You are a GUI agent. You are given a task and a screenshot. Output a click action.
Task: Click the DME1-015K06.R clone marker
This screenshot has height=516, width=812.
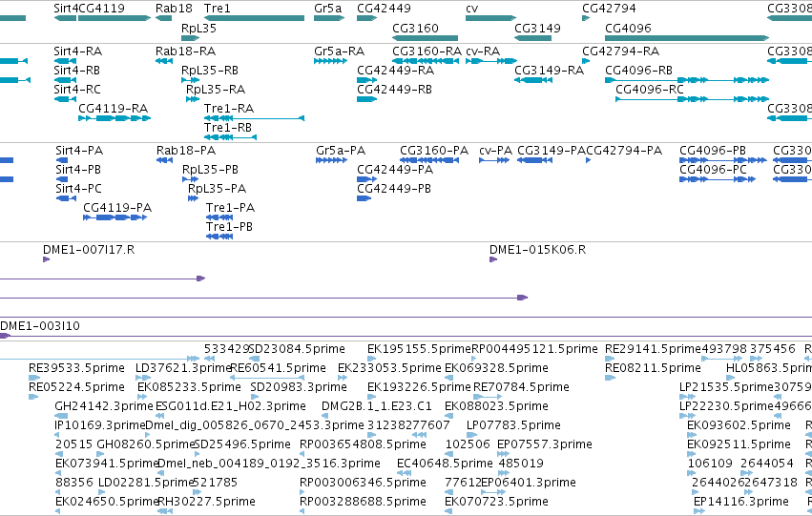pyautogui.click(x=493, y=259)
